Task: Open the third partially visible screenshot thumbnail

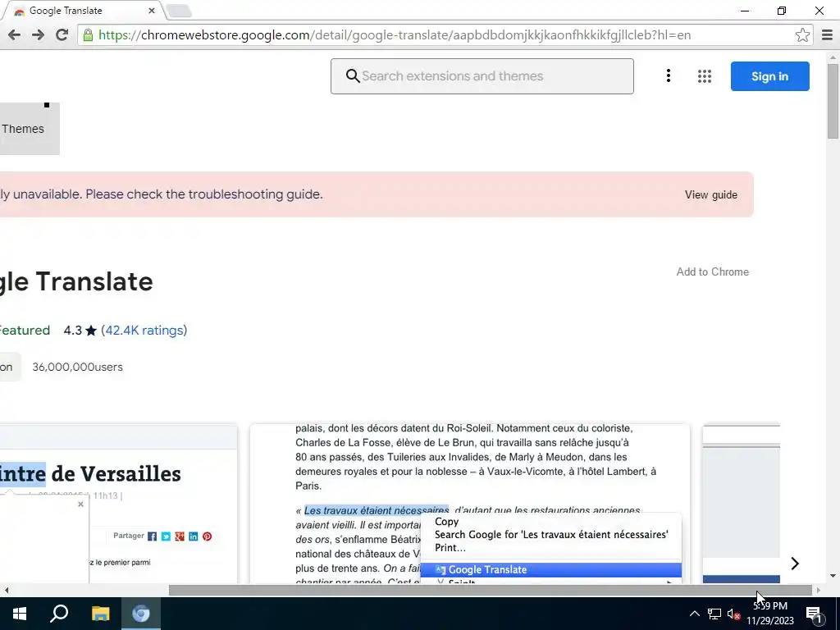Action: (742, 504)
